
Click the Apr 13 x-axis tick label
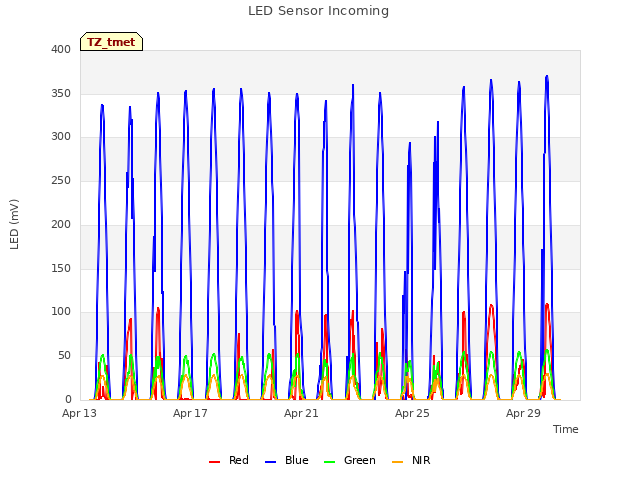tap(79, 413)
